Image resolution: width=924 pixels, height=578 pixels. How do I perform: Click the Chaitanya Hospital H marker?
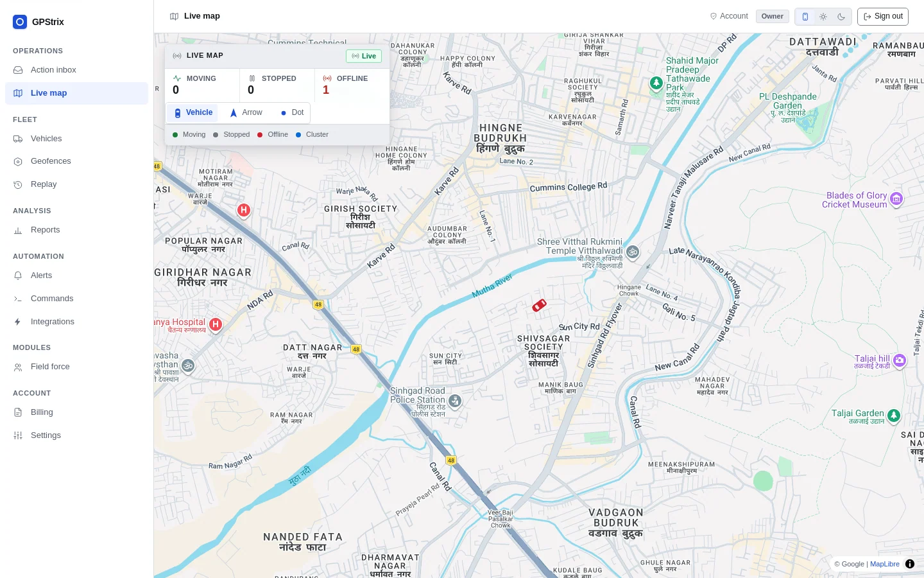216,324
